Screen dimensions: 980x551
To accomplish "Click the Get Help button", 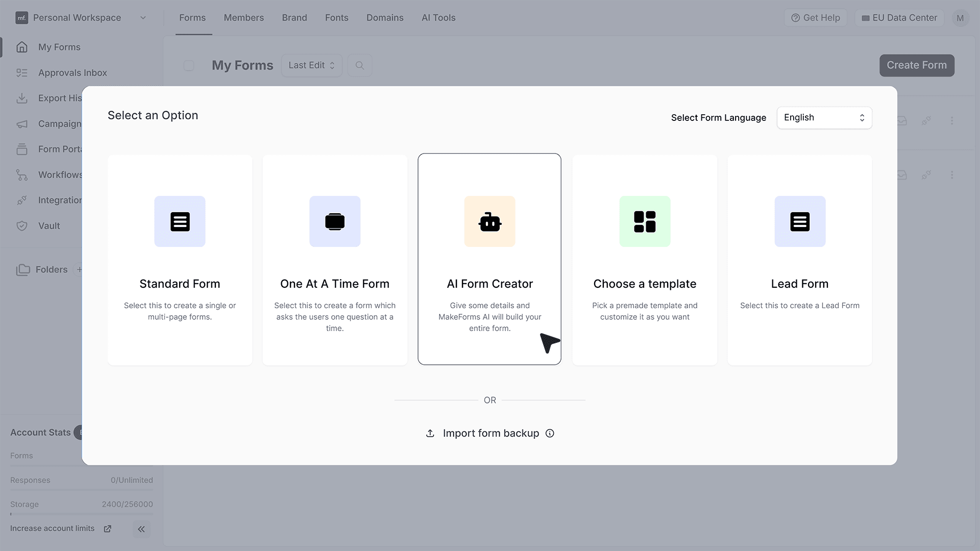I will point(816,18).
